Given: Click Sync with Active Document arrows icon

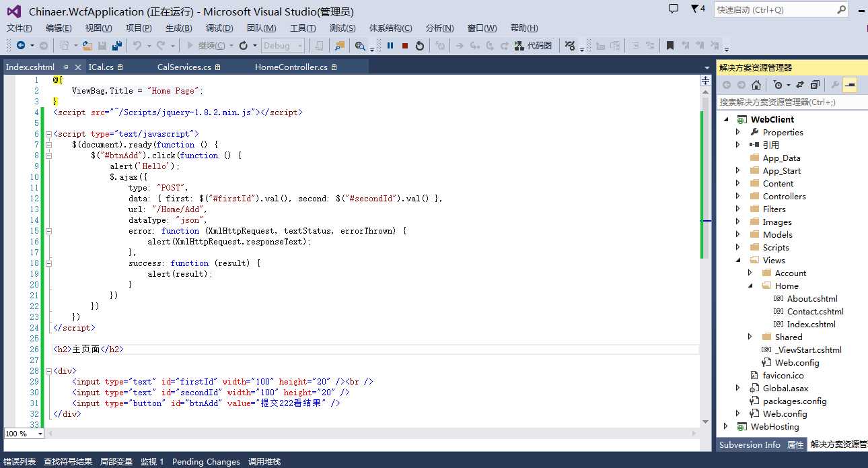Looking at the screenshot, I should [x=800, y=85].
